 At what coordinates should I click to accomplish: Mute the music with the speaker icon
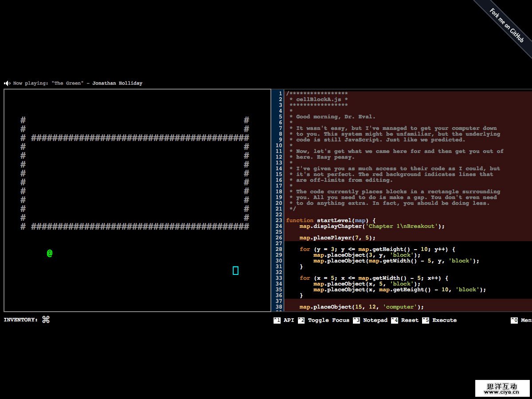[x=7, y=83]
